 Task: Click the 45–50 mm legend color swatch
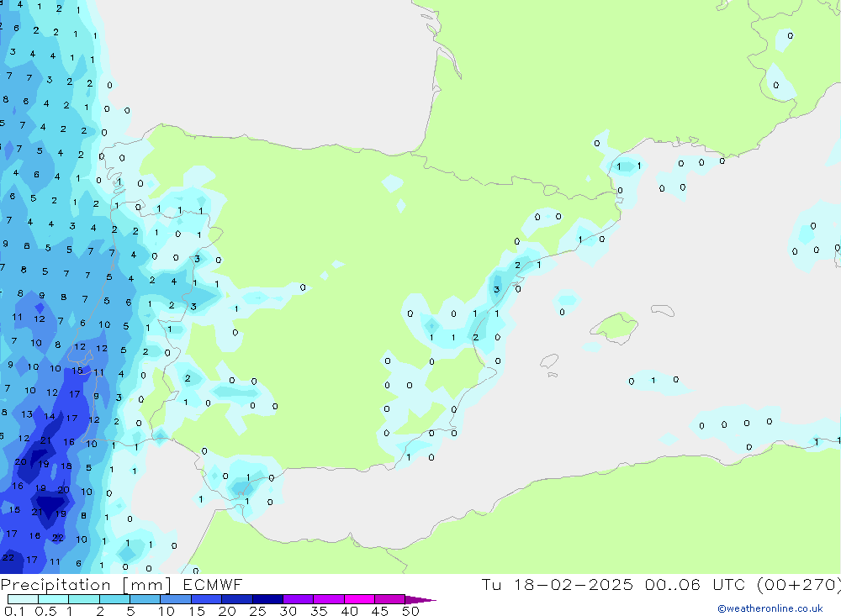click(x=389, y=599)
